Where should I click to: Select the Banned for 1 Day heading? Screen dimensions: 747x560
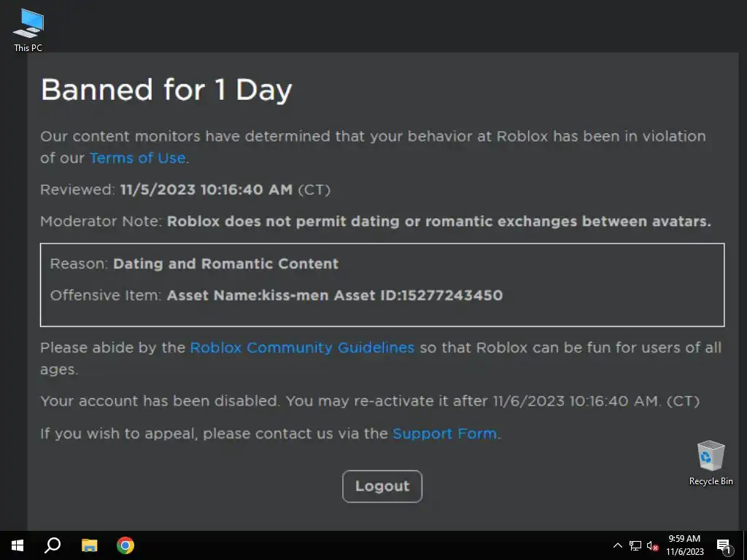click(x=166, y=90)
